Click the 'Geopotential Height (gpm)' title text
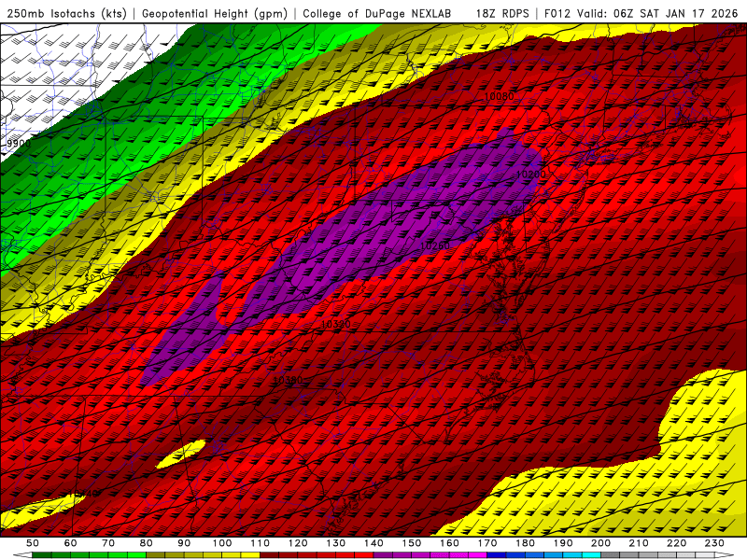This screenshot has width=747, height=560. (215, 13)
